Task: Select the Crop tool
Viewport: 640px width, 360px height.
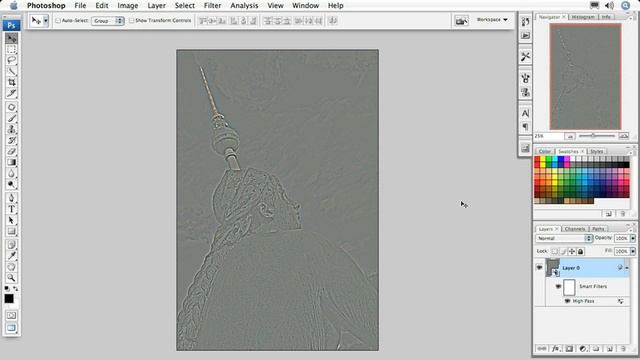Action: coord(11,82)
